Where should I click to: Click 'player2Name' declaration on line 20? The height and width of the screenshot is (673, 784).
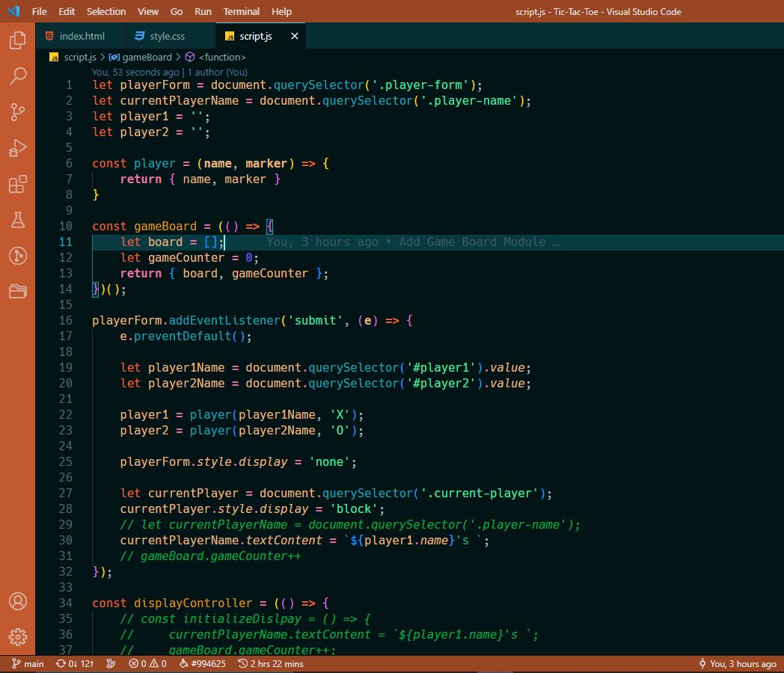pos(186,383)
